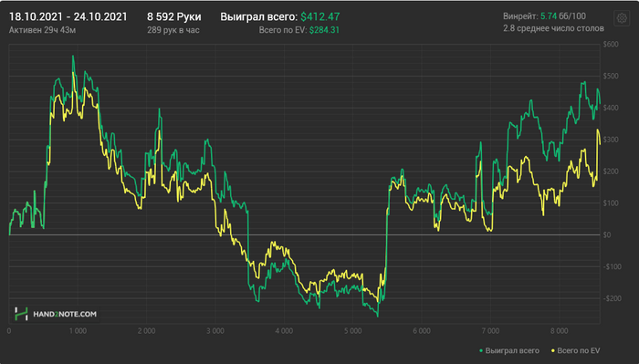Click the '5 000' x-axis label
Viewport: 639px width, 364px height.
[353, 331]
